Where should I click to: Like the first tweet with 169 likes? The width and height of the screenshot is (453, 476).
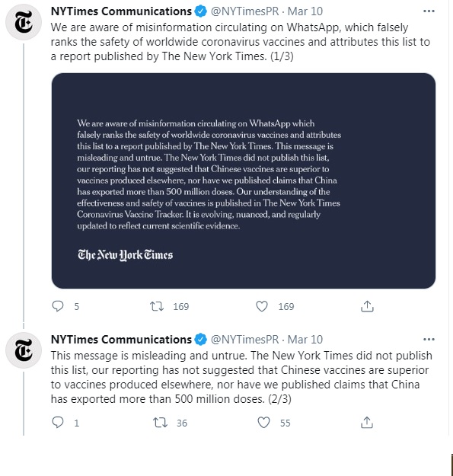[x=262, y=306]
